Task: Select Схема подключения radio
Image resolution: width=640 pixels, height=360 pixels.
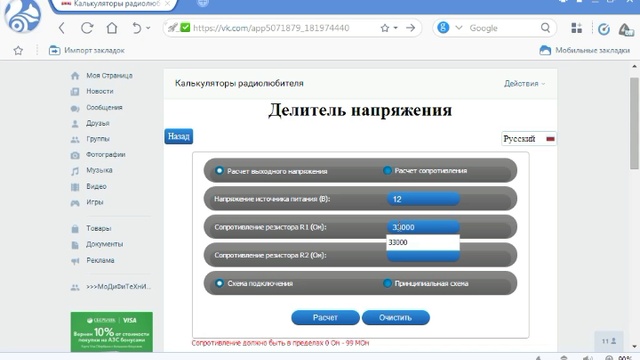Action: tap(219, 283)
